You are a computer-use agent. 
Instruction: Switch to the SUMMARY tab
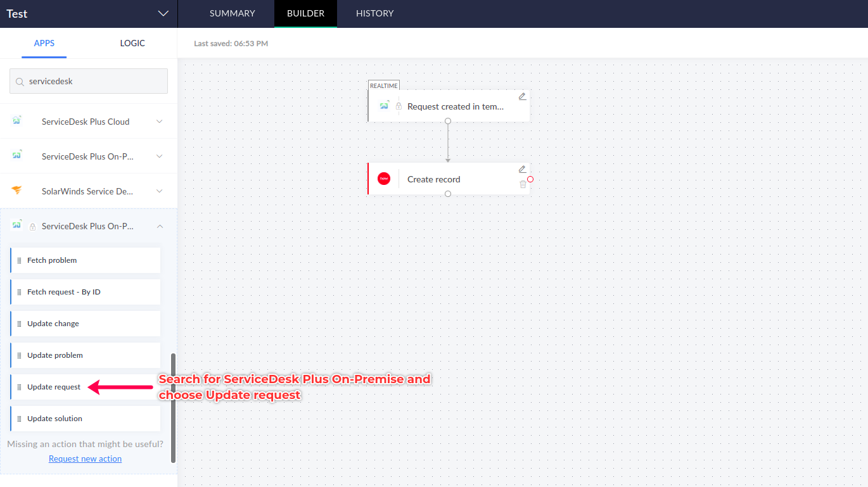coord(233,13)
